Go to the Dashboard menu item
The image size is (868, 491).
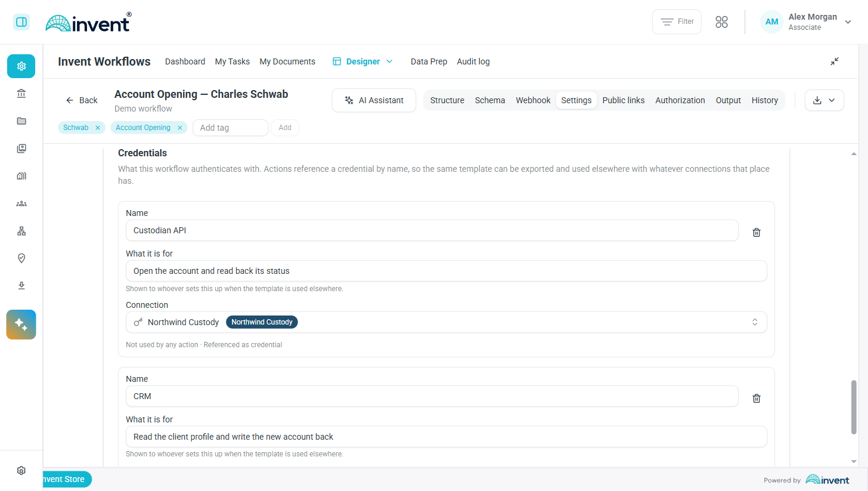[x=185, y=61]
